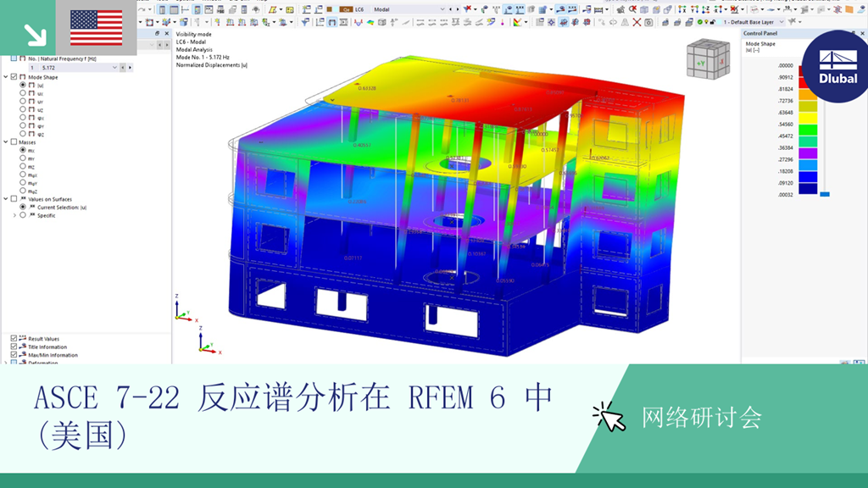868x488 pixels.
Task: Click the yellow lightbulb layer visibility icon
Action: click(x=706, y=22)
